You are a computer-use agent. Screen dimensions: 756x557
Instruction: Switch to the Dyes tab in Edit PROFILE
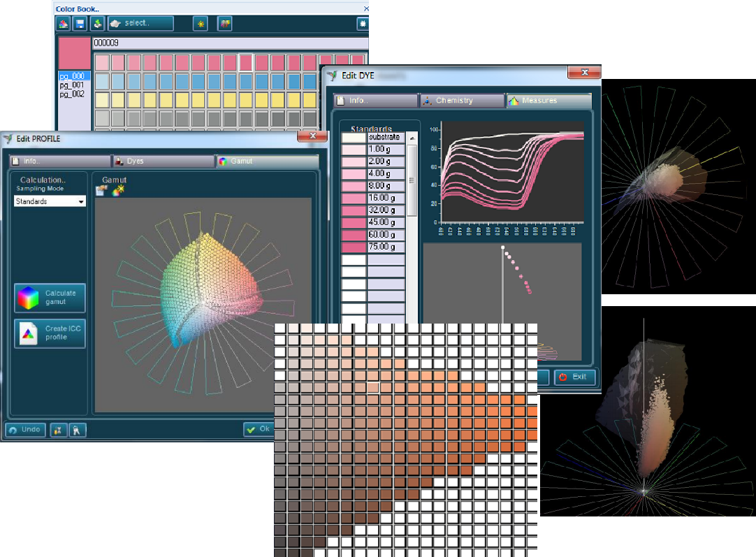pyautogui.click(x=162, y=160)
